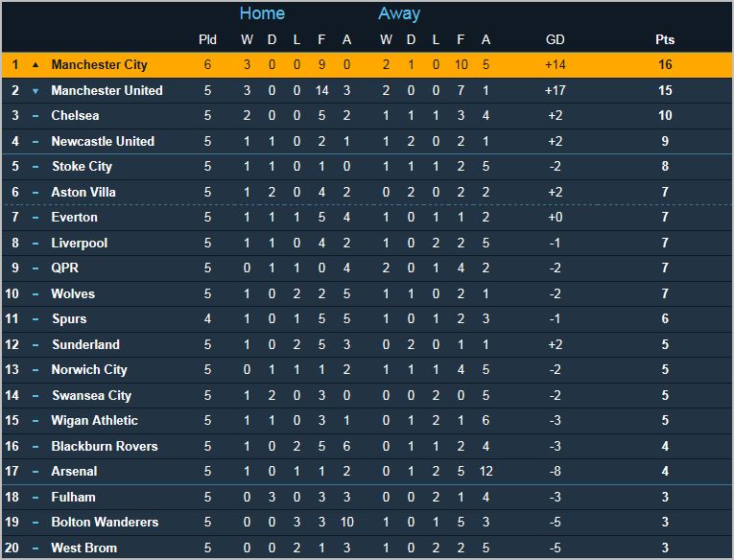Click the dash indicator next to Liverpool

36,244
